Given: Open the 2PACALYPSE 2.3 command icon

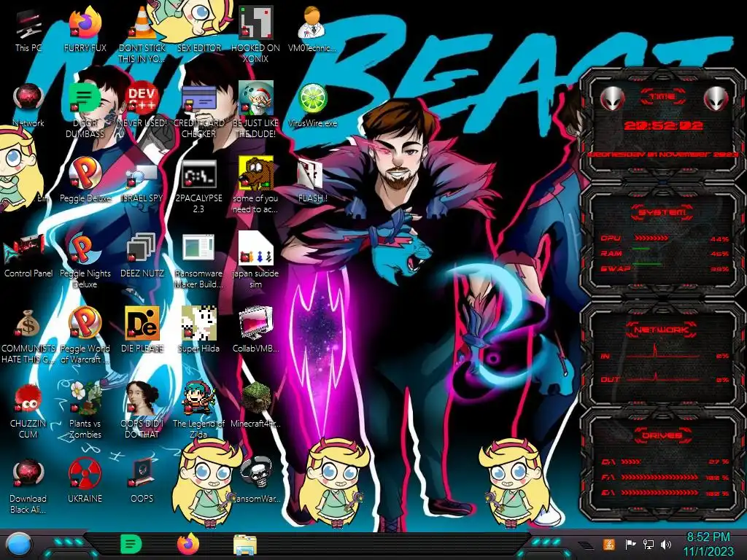Looking at the screenshot, I should click(x=198, y=186).
